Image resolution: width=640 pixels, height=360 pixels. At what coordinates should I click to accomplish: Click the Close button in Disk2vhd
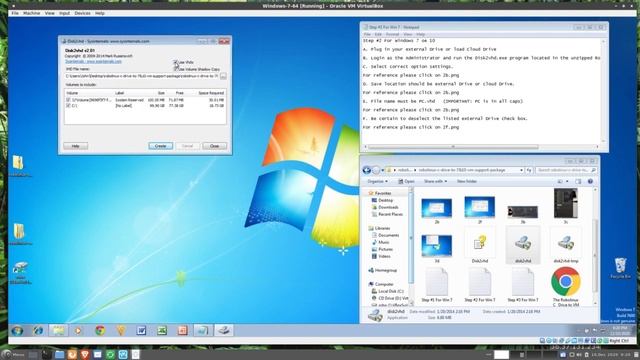[214, 146]
